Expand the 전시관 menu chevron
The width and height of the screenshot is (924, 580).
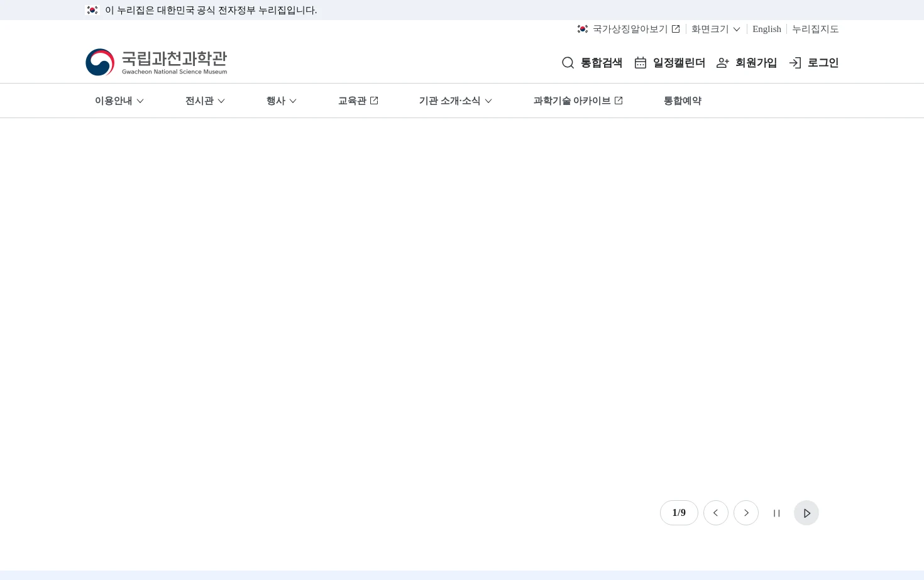221,101
